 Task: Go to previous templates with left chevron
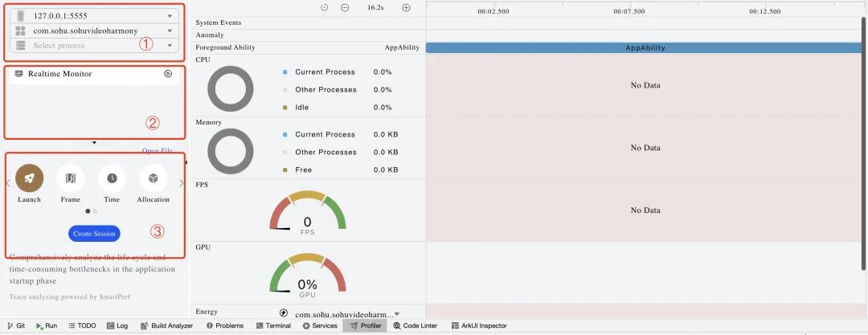[x=8, y=183]
